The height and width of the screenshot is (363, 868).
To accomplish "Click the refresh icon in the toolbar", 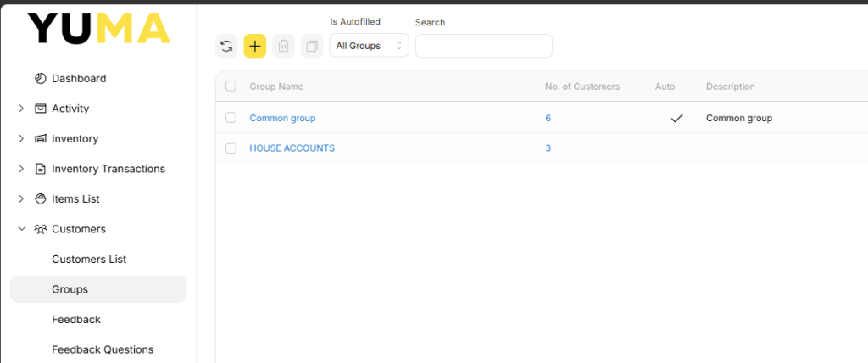I will [x=226, y=46].
